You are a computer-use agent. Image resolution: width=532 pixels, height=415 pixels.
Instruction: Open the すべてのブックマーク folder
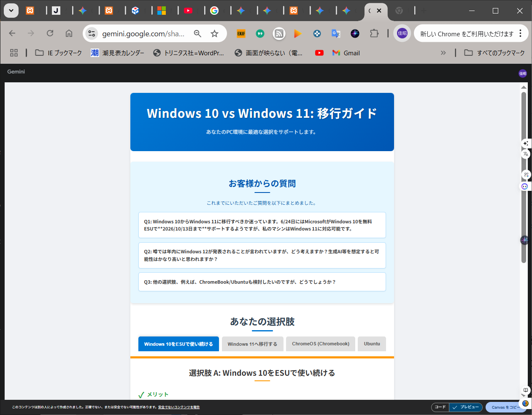(494, 53)
